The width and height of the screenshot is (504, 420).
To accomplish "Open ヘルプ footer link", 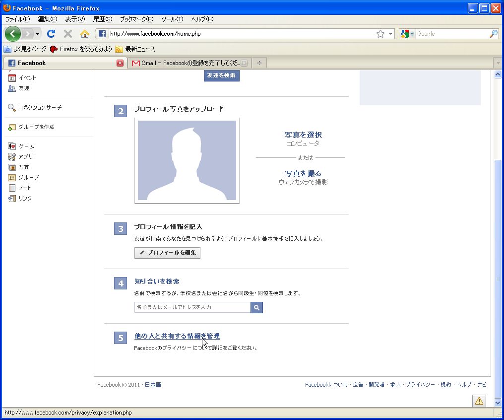I will click(464, 385).
